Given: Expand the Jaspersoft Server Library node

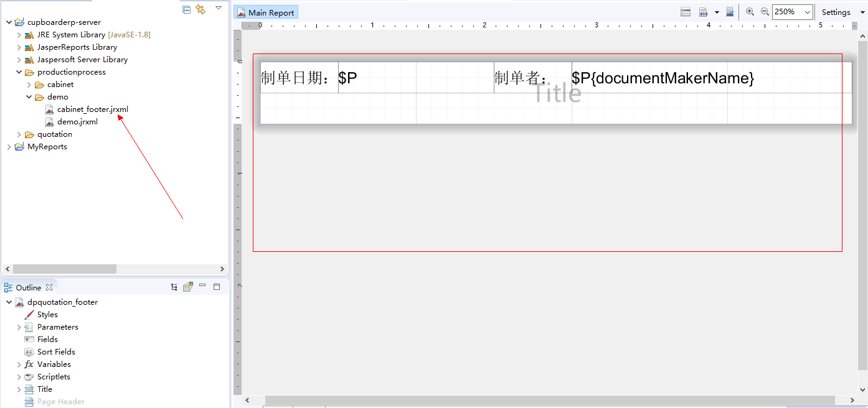Looking at the screenshot, I should 19,60.
